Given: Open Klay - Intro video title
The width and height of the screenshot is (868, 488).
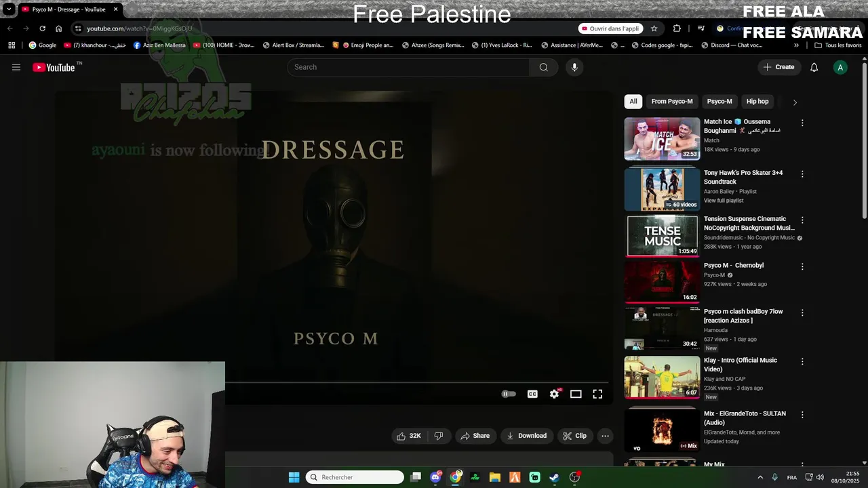Looking at the screenshot, I should [741, 365].
